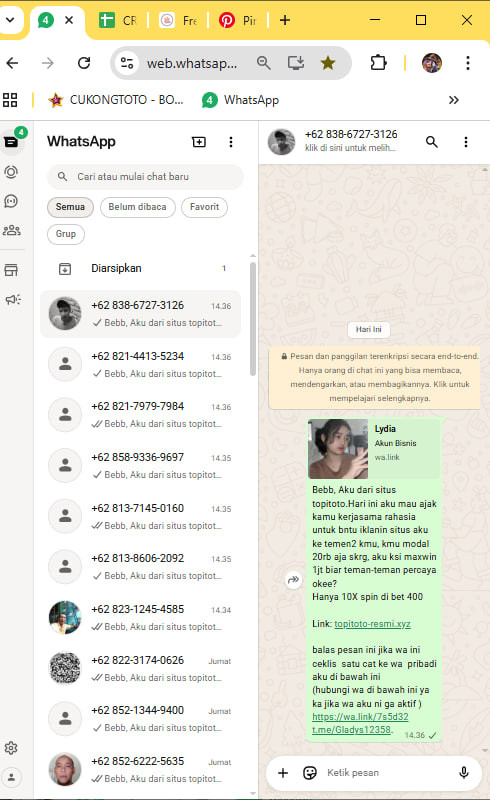Close the active WhatsApp tab
This screenshot has width=490, height=800.
pyautogui.click(x=69, y=20)
